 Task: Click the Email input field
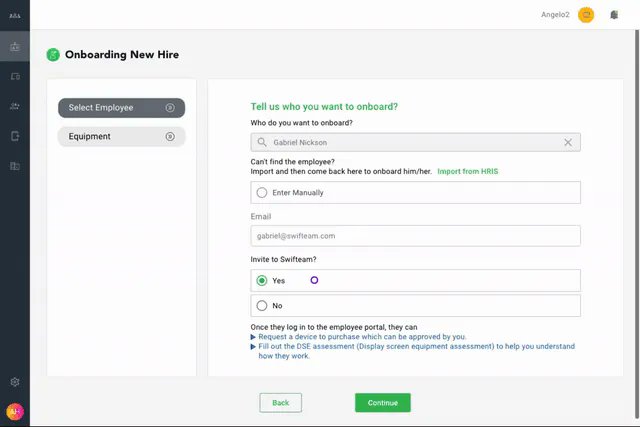(416, 236)
